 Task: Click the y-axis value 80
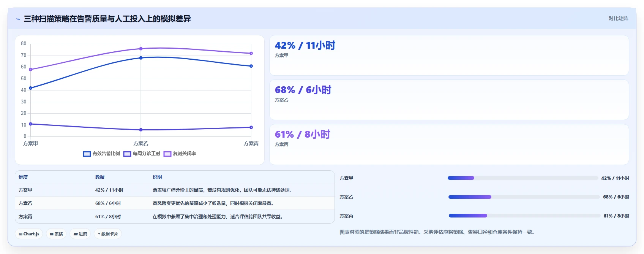[x=24, y=44]
